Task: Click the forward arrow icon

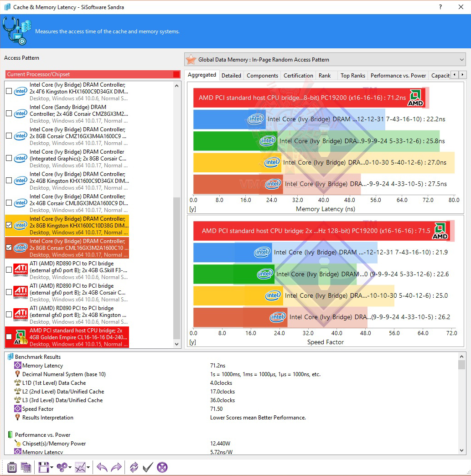Action: [116, 467]
